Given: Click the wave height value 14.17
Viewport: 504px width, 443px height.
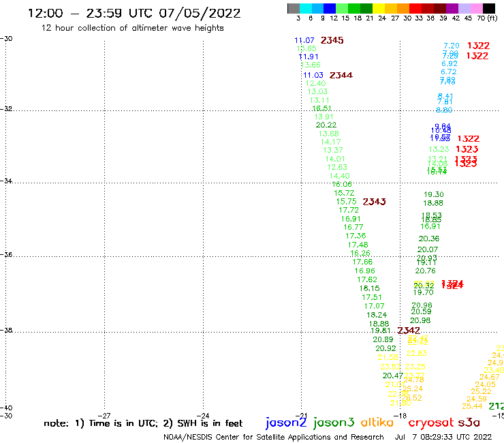Looking at the screenshot, I should click(x=331, y=142).
